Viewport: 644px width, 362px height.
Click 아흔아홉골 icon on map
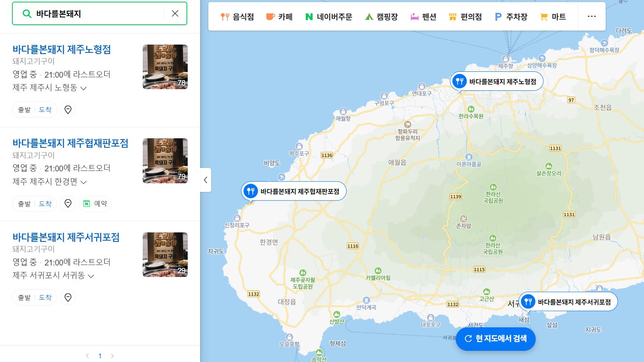pos(469,157)
